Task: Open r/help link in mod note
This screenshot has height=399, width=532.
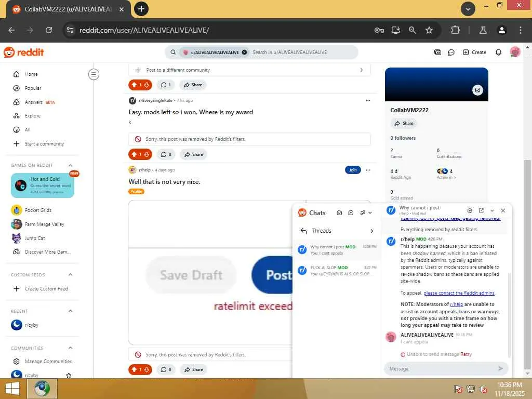Action: pyautogui.click(x=456, y=304)
